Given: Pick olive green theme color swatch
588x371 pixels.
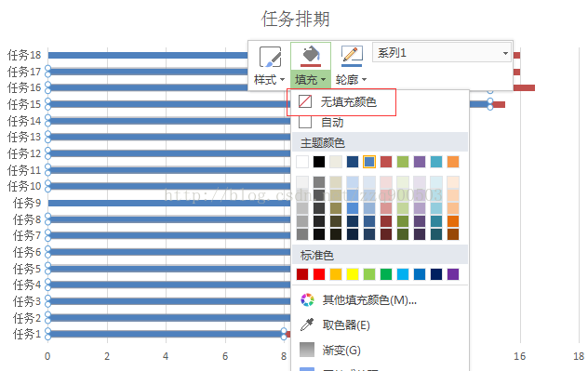Looking at the screenshot, I should point(403,162).
